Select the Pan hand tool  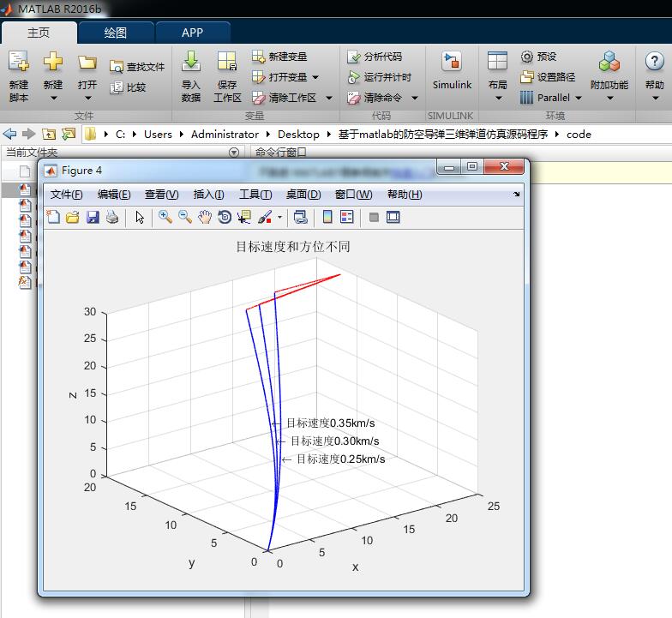click(x=205, y=218)
